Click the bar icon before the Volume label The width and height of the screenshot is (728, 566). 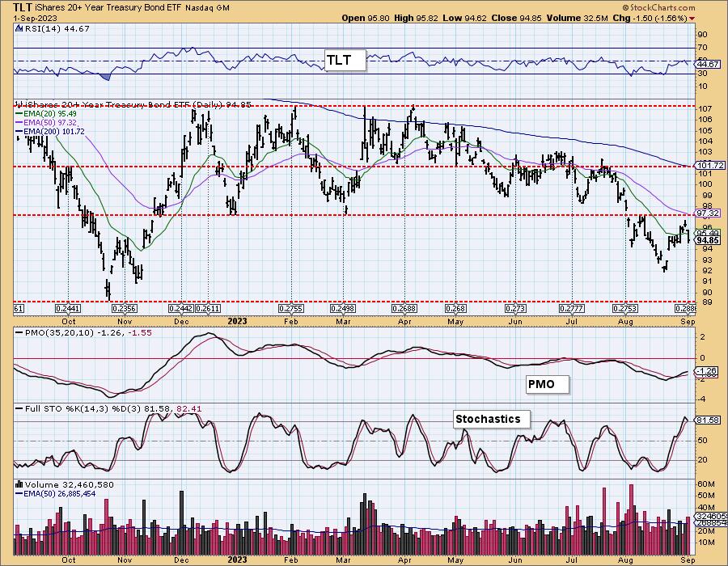19,484
